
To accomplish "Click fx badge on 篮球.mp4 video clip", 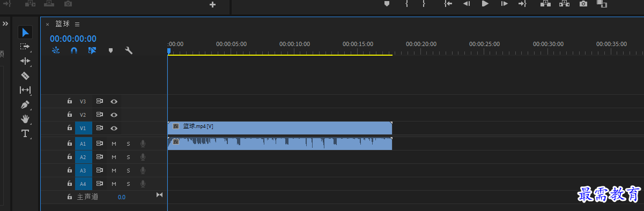I will (x=176, y=126).
